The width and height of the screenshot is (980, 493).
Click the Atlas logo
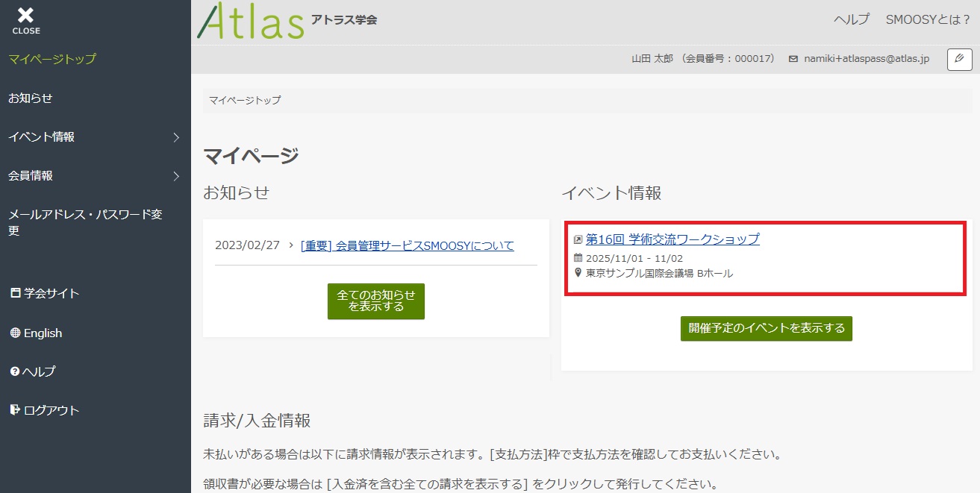pyautogui.click(x=251, y=21)
